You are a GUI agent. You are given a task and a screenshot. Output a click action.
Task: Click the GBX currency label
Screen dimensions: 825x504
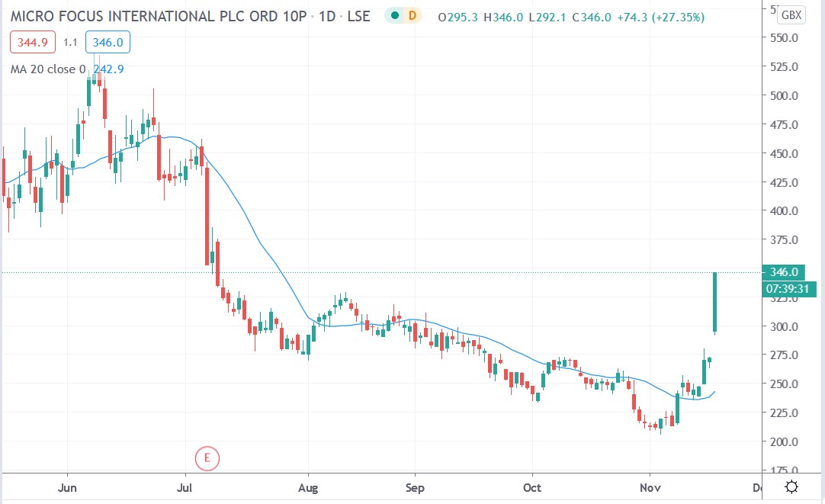tap(790, 13)
